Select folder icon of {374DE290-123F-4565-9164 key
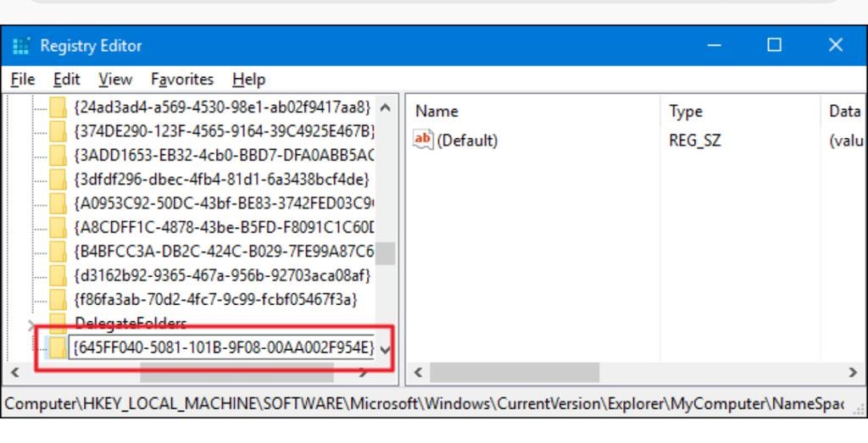This screenshot has width=868, height=443. click(58, 131)
